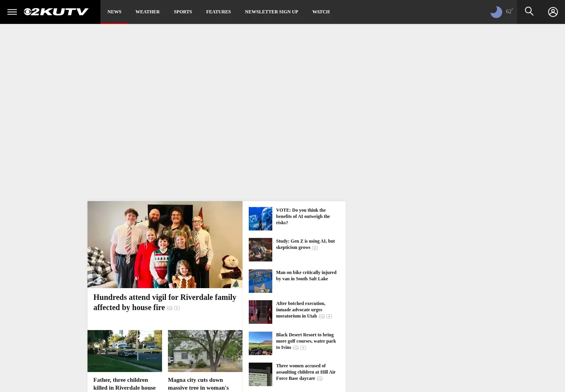Go to Newsletter Sign Up
Viewport: 565px width, 392px height.
point(272,12)
